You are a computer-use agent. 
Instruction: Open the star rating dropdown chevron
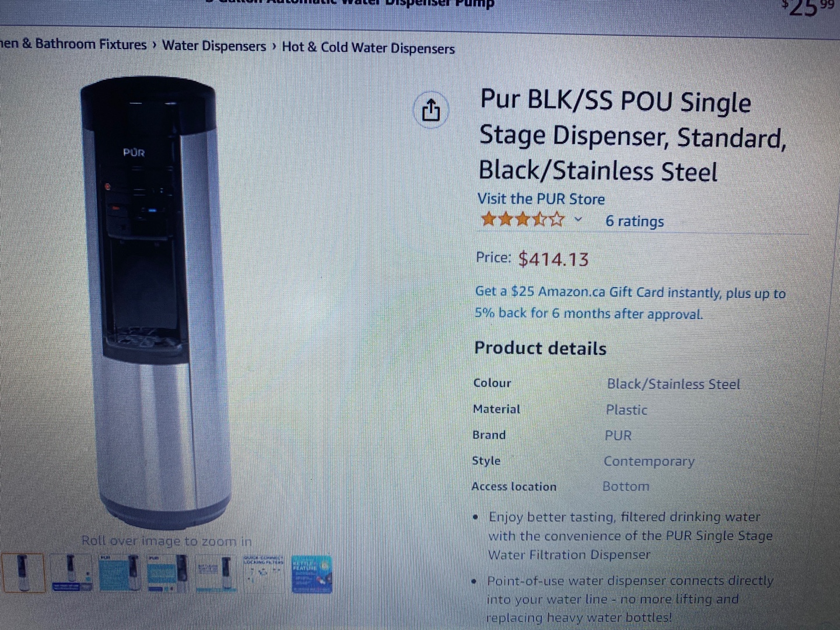tap(578, 220)
